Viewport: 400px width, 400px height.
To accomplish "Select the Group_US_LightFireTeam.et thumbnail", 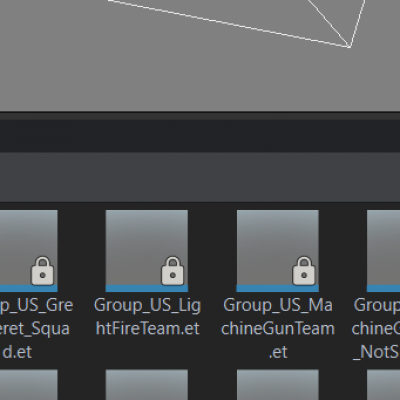I will click(x=147, y=251).
